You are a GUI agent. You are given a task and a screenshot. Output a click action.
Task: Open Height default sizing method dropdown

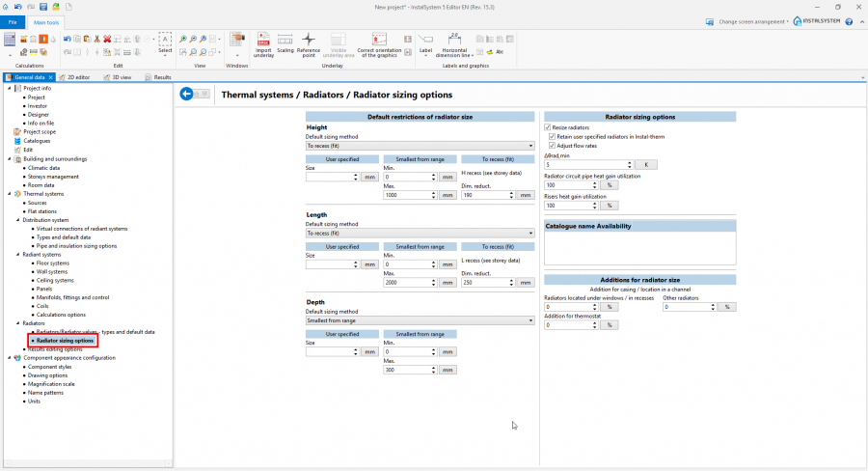point(420,145)
